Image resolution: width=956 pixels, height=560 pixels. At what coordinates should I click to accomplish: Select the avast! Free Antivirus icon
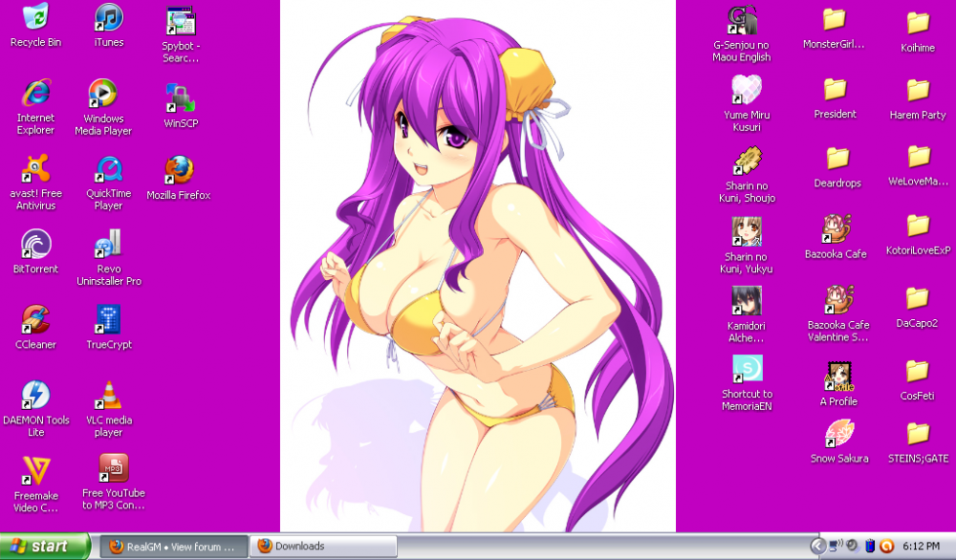point(35,170)
